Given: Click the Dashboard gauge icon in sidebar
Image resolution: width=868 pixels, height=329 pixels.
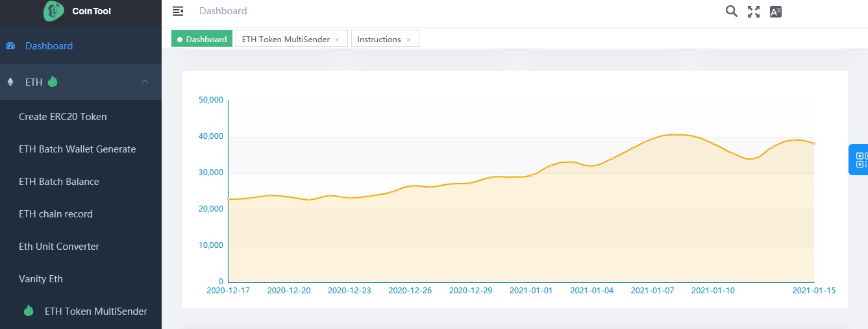Looking at the screenshot, I should coord(10,46).
